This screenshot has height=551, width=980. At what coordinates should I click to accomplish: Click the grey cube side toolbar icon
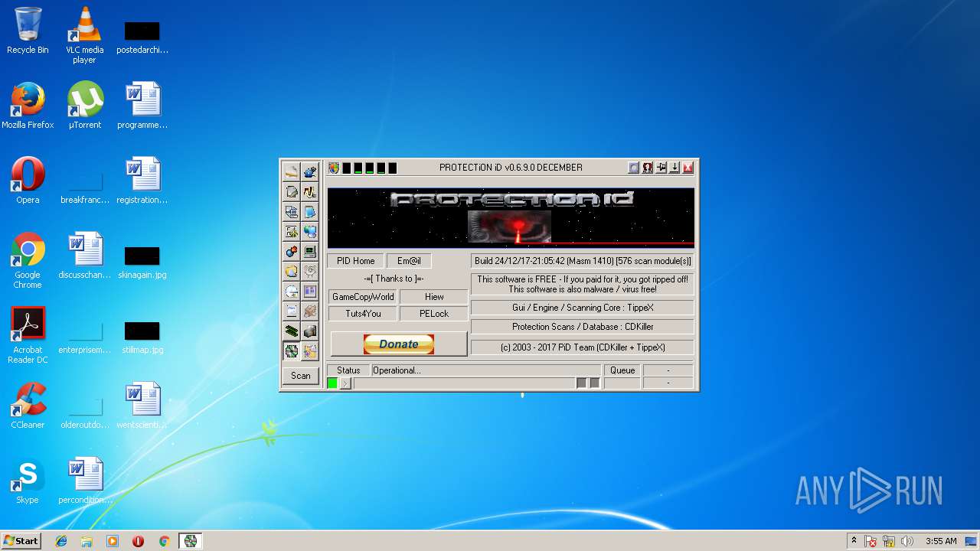click(310, 331)
